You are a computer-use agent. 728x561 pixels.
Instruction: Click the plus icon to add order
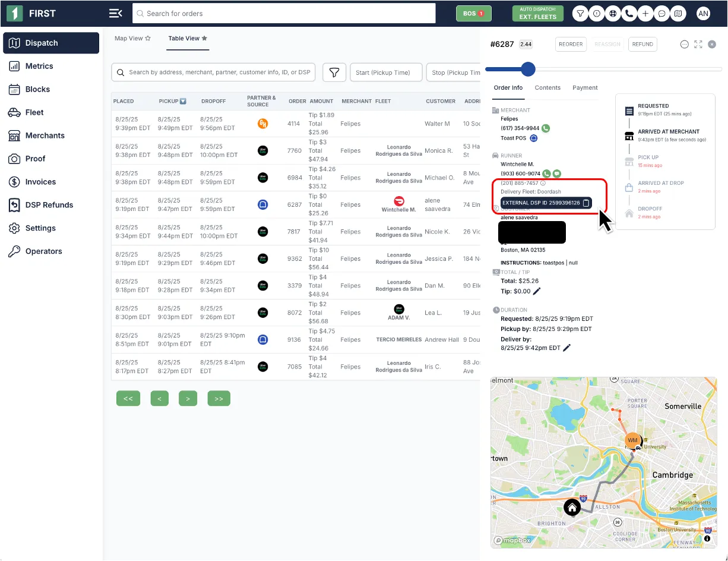pos(645,14)
